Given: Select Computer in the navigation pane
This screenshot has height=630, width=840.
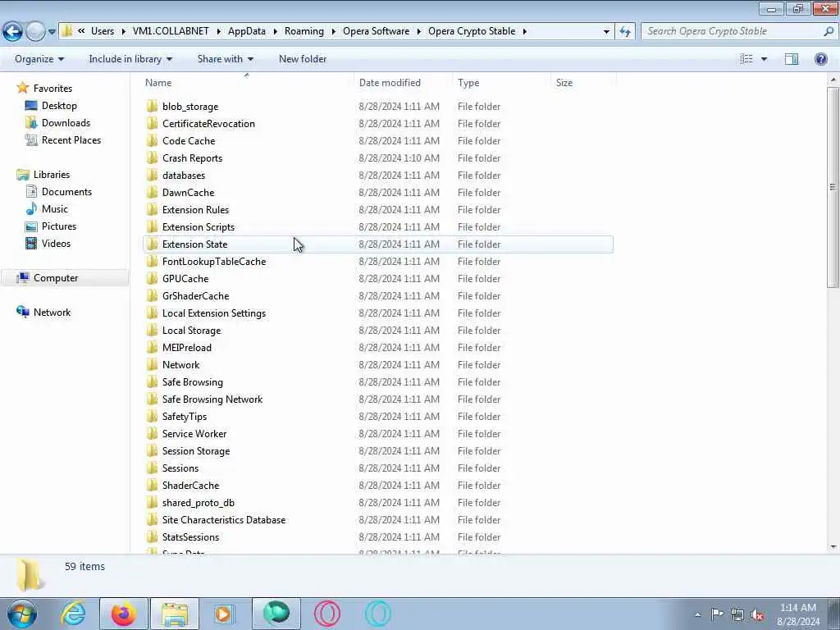Looking at the screenshot, I should [x=56, y=277].
